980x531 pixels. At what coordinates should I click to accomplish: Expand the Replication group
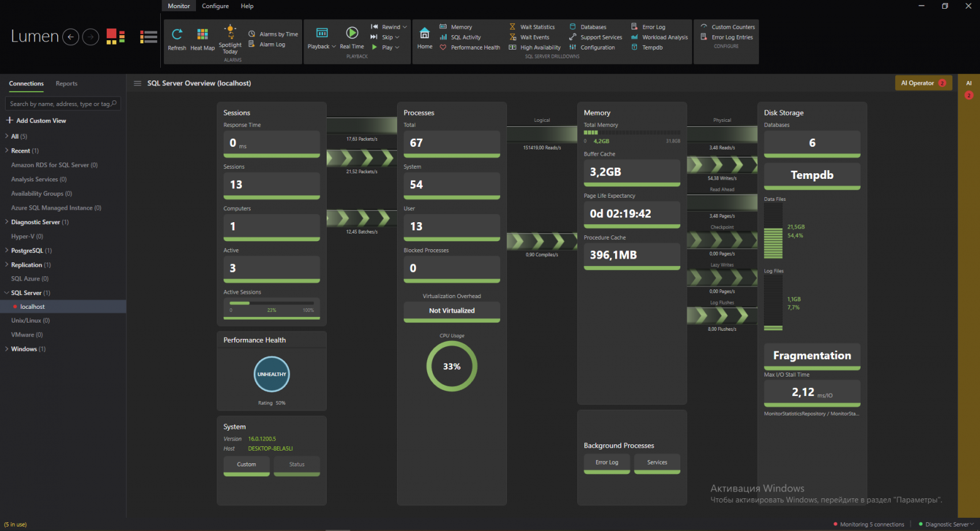7,265
